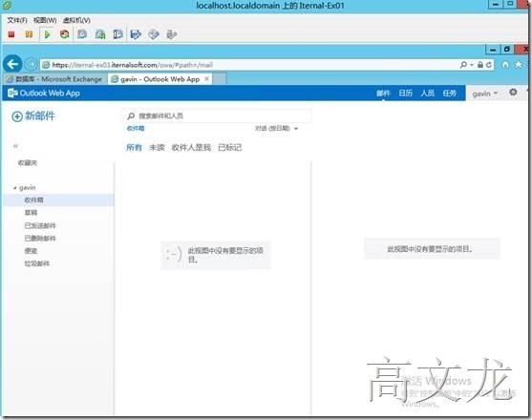The height and width of the screenshot is (420, 532).
Task: Open OWA settings gear icon
Action: click(513, 92)
